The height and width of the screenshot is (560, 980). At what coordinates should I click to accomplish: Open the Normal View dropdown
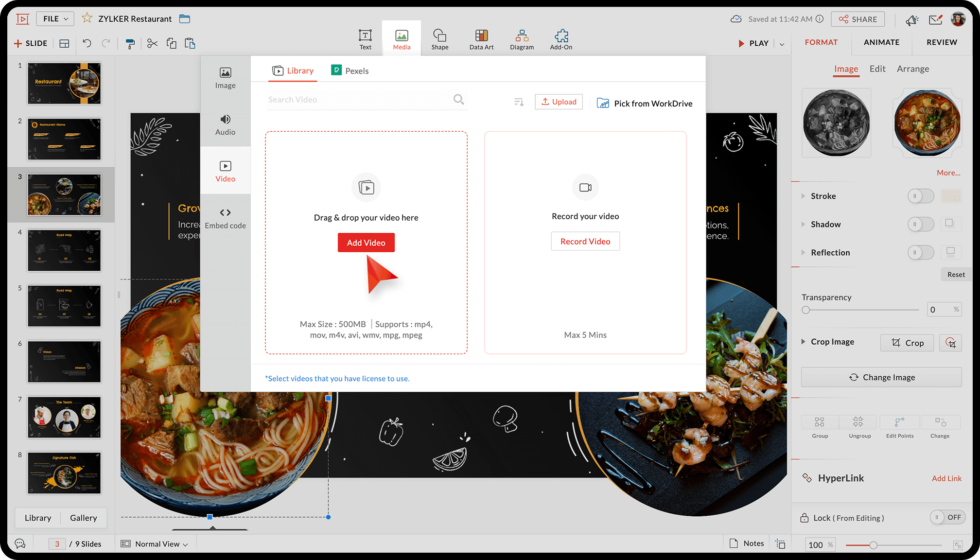click(x=160, y=544)
